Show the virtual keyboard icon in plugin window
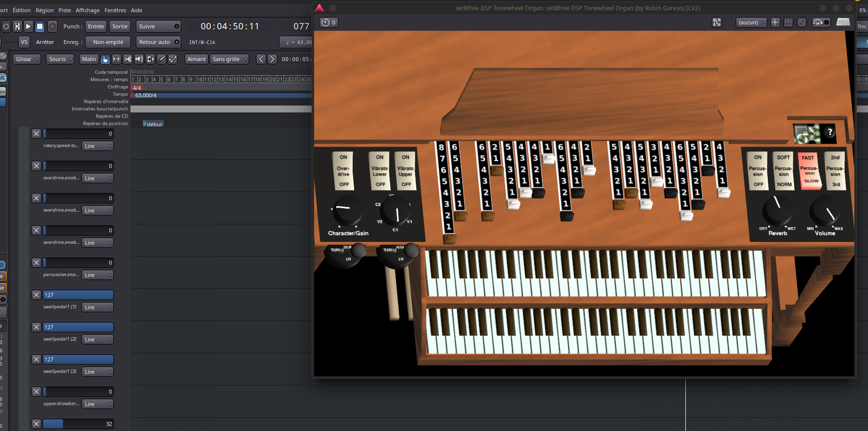The image size is (868, 431). (843, 22)
